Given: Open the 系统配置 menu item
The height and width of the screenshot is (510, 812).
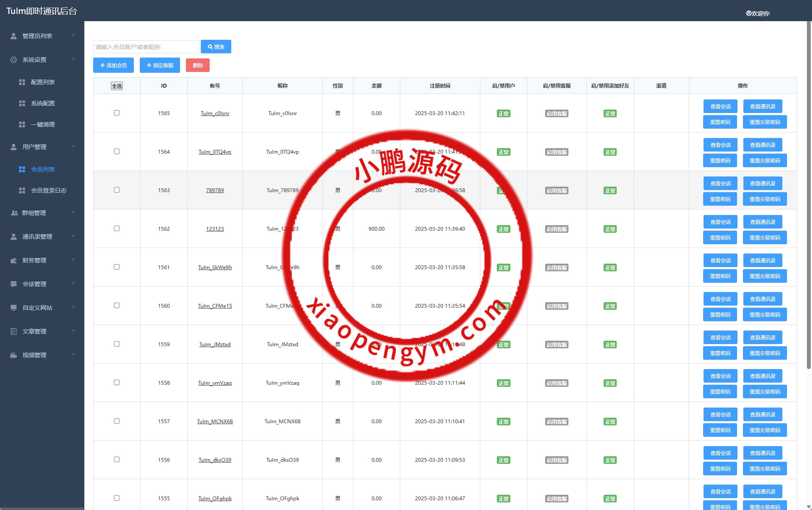Looking at the screenshot, I should 42,103.
